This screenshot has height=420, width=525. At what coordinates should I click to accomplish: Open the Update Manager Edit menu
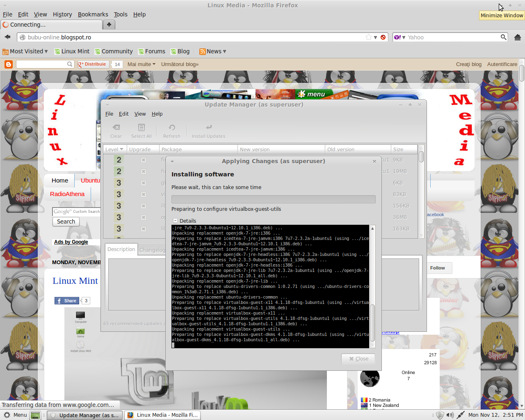[124, 114]
